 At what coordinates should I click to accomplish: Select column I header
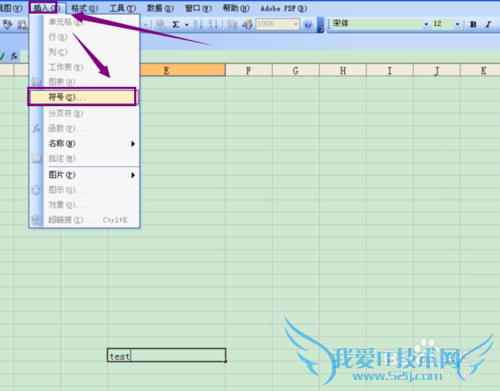tap(390, 71)
